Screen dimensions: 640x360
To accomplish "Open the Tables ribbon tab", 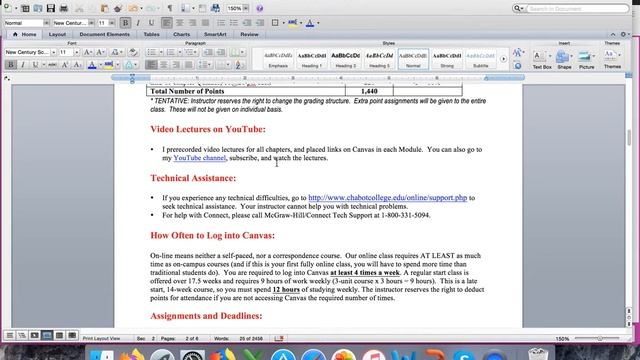I will (x=151, y=34).
